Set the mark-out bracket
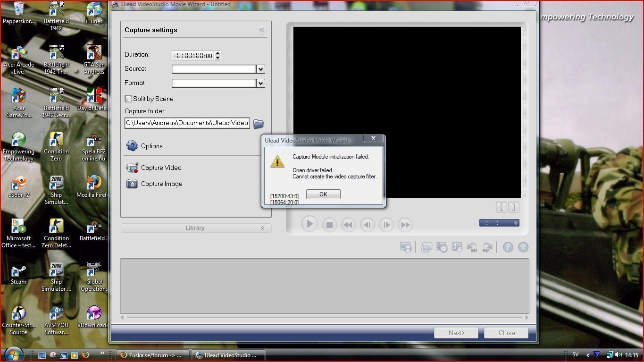The height and width of the screenshot is (362, 644). (513, 207)
